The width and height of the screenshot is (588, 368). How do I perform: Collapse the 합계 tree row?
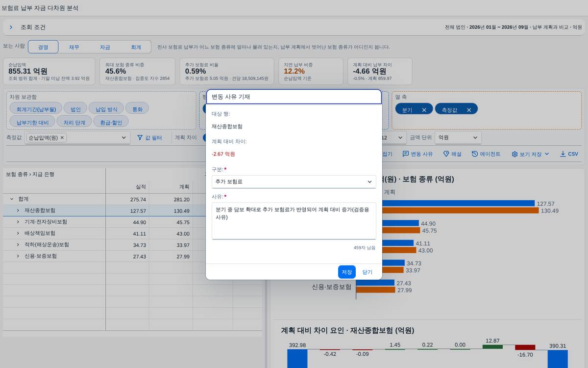12,199
